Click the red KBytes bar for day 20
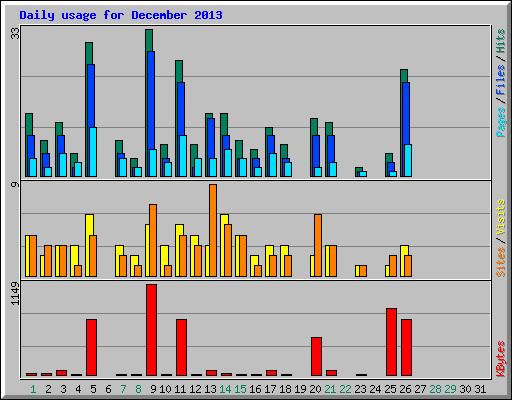Screen dimensions: 512x400 coord(316,357)
